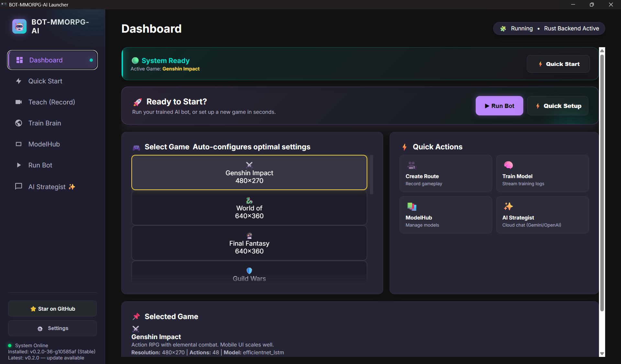Click the BOT-MMORPG-AI robot logo icon
This screenshot has width=621, height=364.
[19, 26]
